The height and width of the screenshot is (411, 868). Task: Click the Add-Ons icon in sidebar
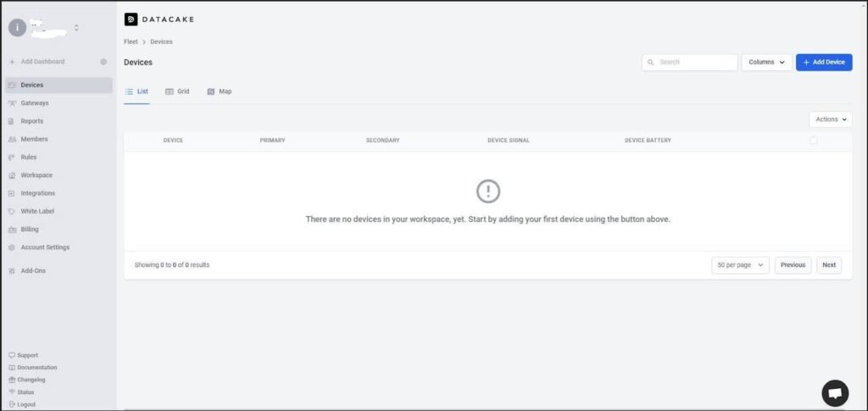pyautogui.click(x=12, y=271)
